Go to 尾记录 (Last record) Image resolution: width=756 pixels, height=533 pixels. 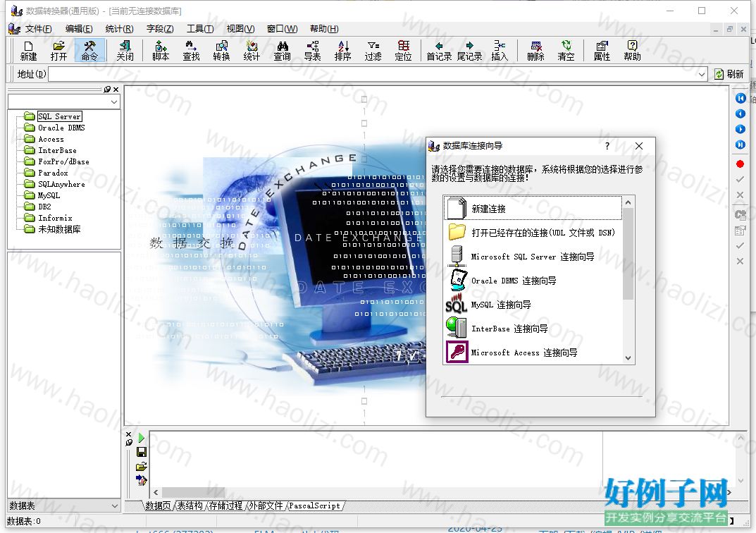click(469, 51)
